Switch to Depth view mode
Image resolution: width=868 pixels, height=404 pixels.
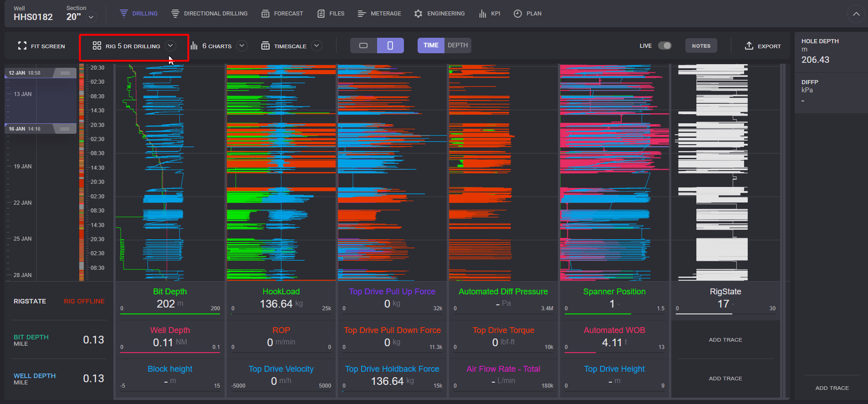click(x=457, y=45)
